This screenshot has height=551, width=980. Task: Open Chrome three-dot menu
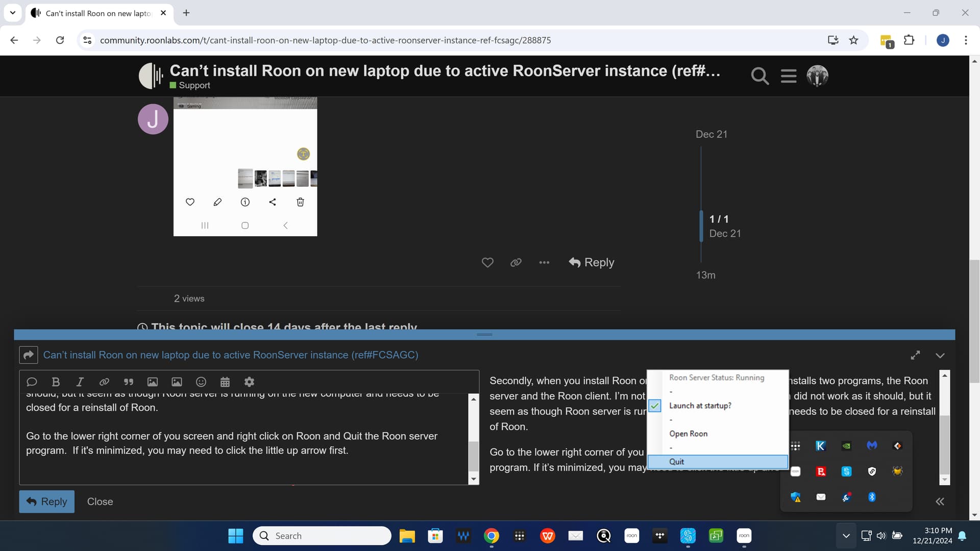(x=966, y=40)
